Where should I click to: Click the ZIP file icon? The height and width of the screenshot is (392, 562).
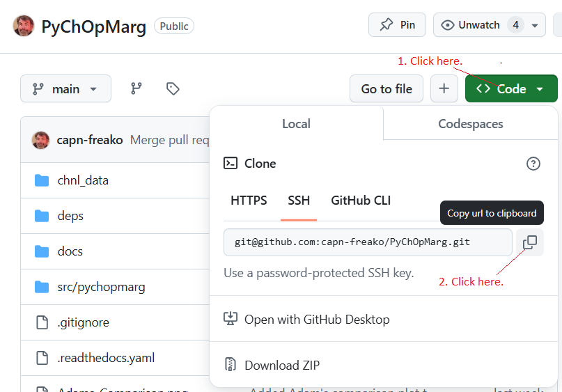pyautogui.click(x=230, y=364)
